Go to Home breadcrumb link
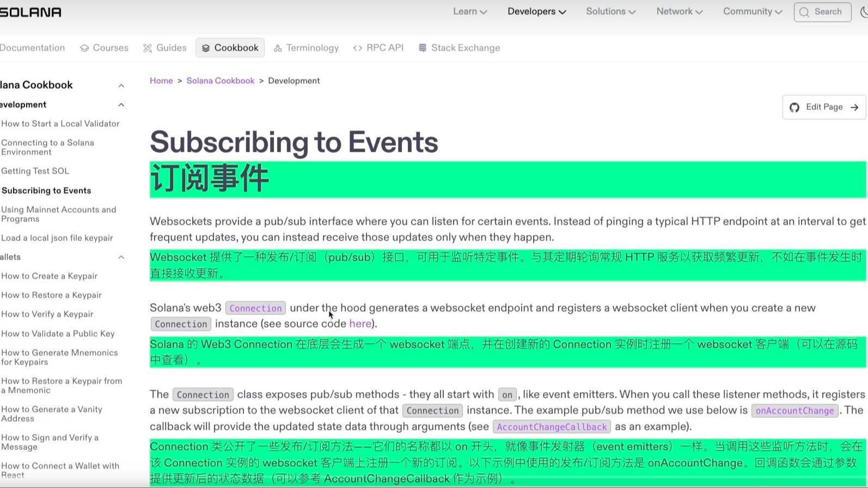868x488 pixels. pyautogui.click(x=161, y=81)
